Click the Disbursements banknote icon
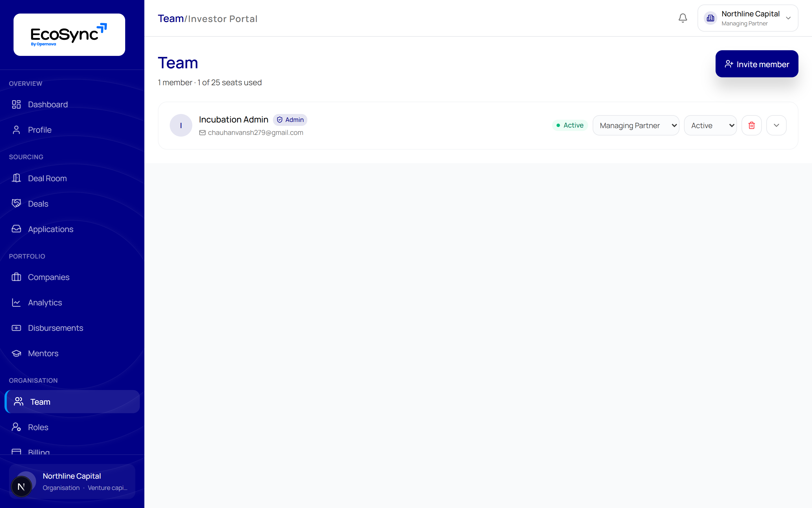This screenshot has height=508, width=812. 16,328
